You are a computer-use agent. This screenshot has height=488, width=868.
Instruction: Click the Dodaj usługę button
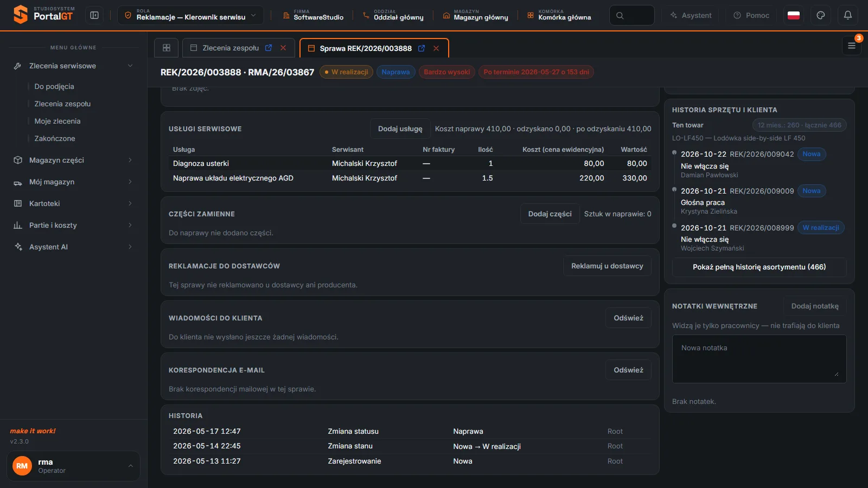pyautogui.click(x=400, y=129)
